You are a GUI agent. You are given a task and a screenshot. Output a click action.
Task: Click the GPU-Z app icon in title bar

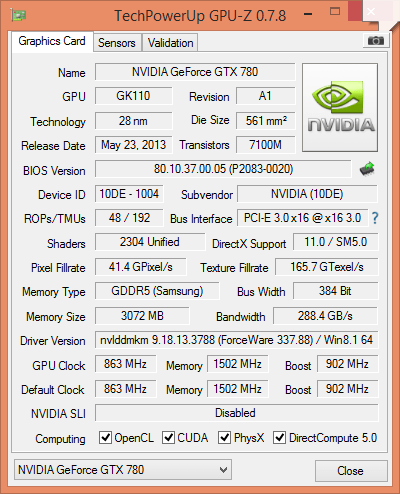pos(18,15)
